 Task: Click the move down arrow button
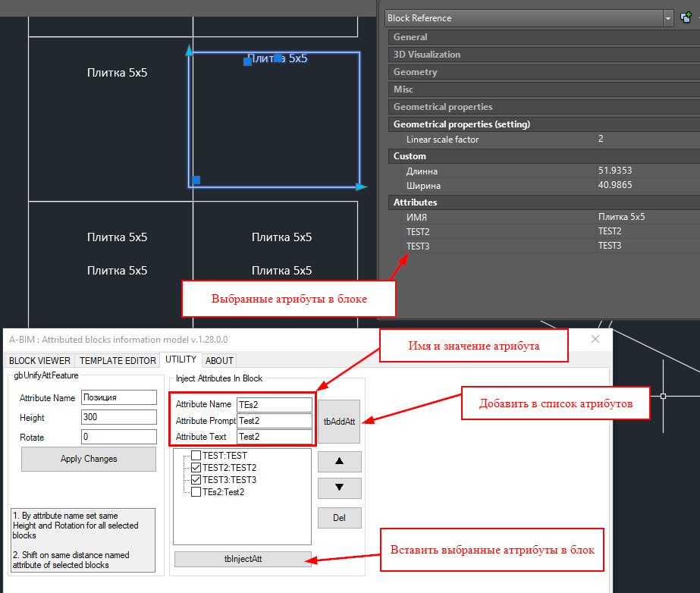339,488
